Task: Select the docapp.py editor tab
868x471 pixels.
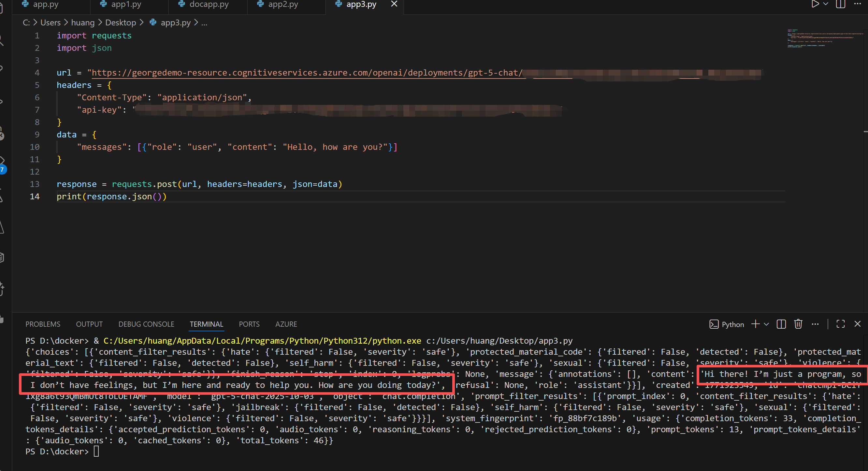Action: [209, 4]
